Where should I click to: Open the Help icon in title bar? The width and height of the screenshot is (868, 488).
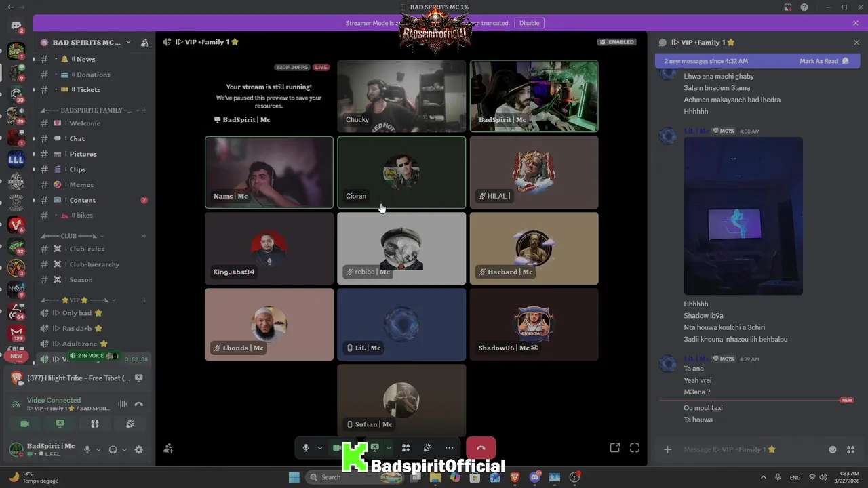804,7
